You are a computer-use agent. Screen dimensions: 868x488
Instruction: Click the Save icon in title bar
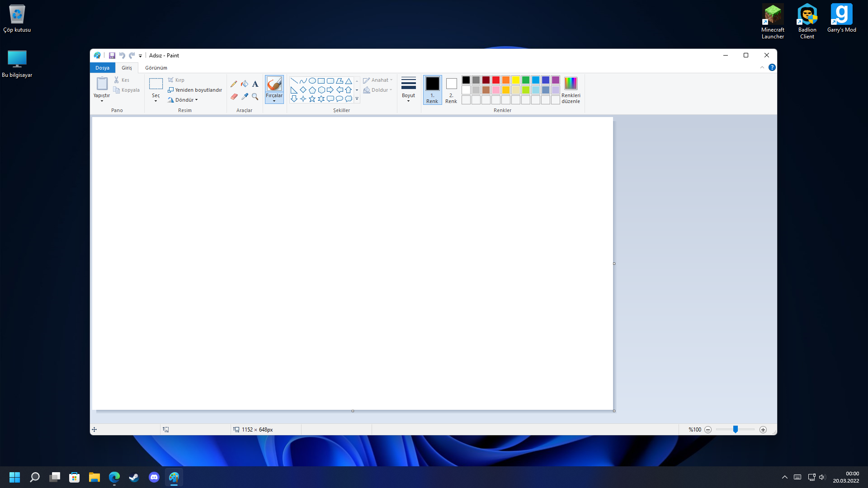[112, 56]
